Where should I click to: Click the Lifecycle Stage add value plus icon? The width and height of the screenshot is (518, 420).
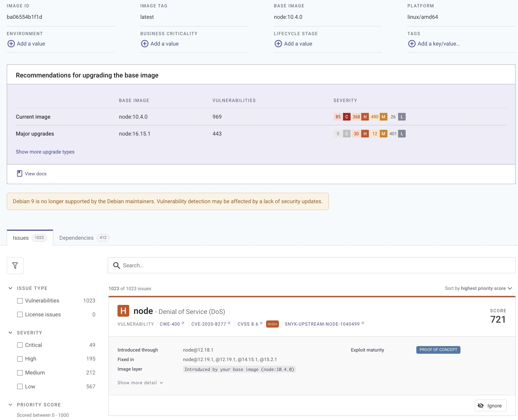278,44
